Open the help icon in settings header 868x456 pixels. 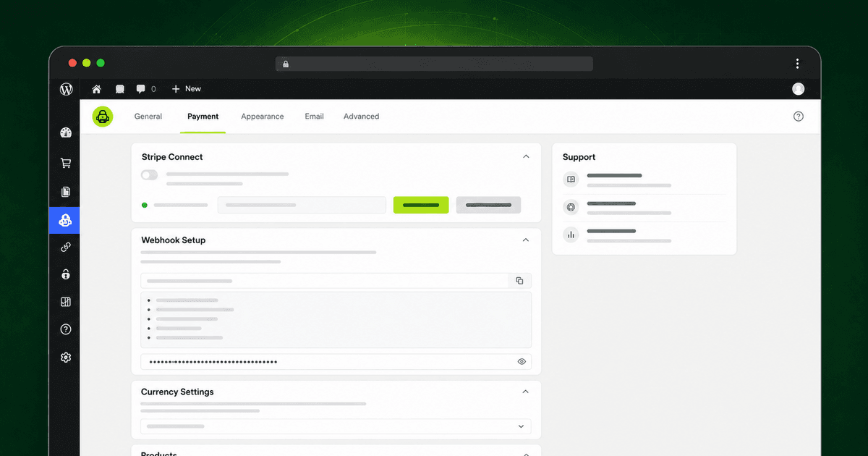(799, 117)
